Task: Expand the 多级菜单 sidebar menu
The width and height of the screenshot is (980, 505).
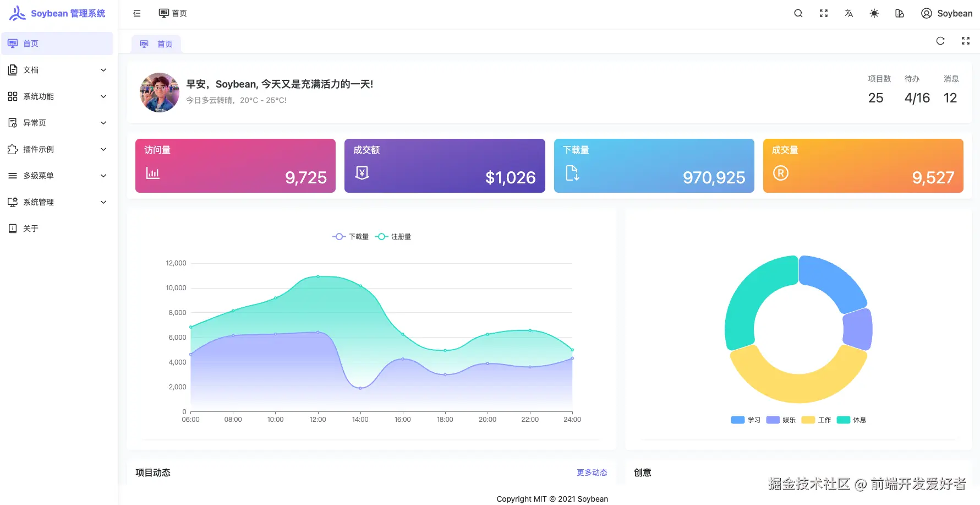Action: (57, 176)
